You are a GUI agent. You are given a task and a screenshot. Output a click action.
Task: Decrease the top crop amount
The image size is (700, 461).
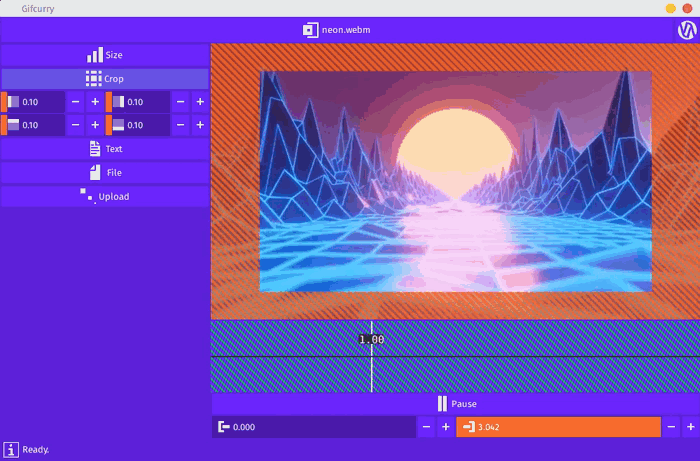coord(75,125)
